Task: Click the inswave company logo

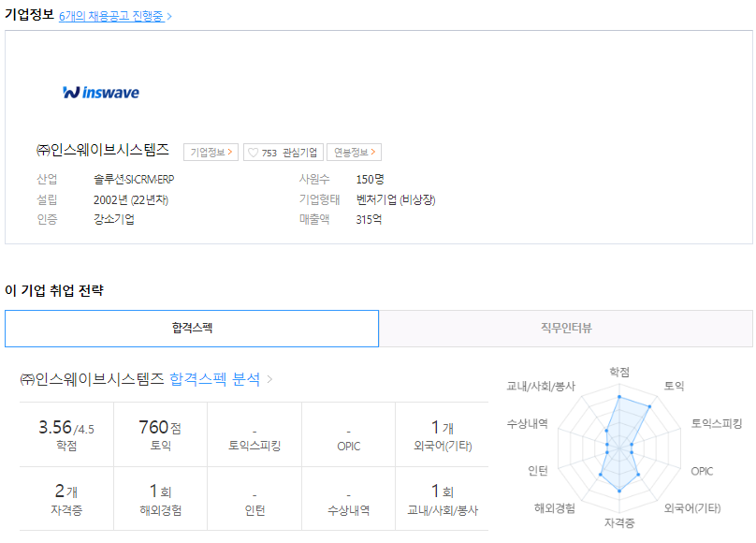Action: [101, 92]
